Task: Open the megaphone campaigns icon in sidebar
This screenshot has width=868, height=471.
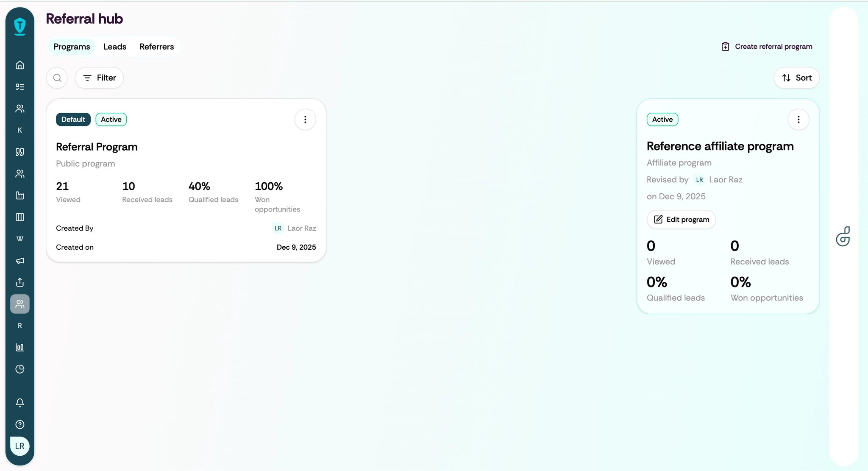Action: 20,261
